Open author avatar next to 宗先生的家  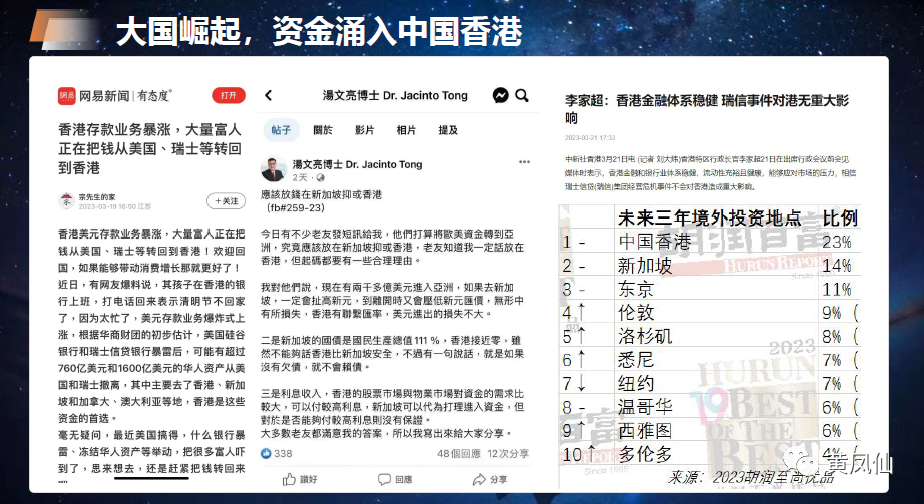pos(66,201)
